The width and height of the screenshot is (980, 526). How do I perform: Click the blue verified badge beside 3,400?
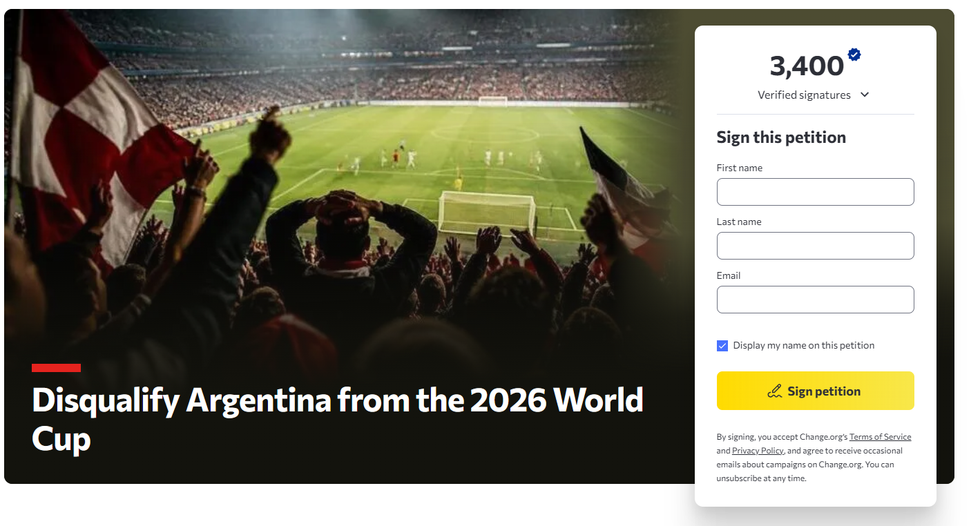(854, 55)
